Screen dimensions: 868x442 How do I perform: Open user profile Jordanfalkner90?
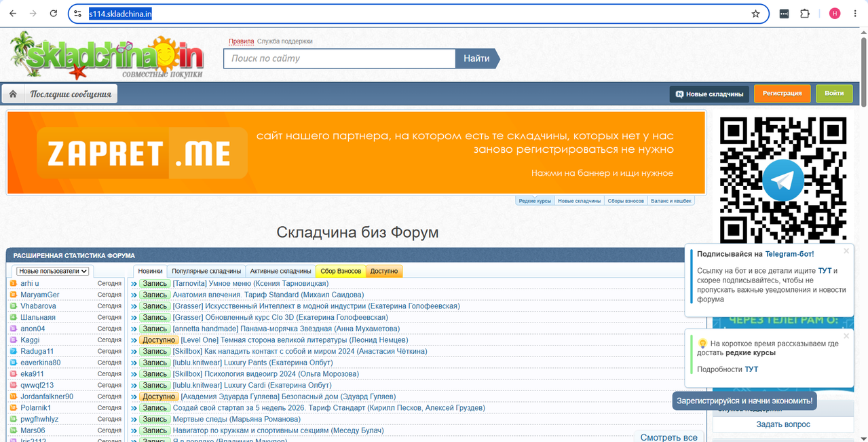pyautogui.click(x=47, y=397)
